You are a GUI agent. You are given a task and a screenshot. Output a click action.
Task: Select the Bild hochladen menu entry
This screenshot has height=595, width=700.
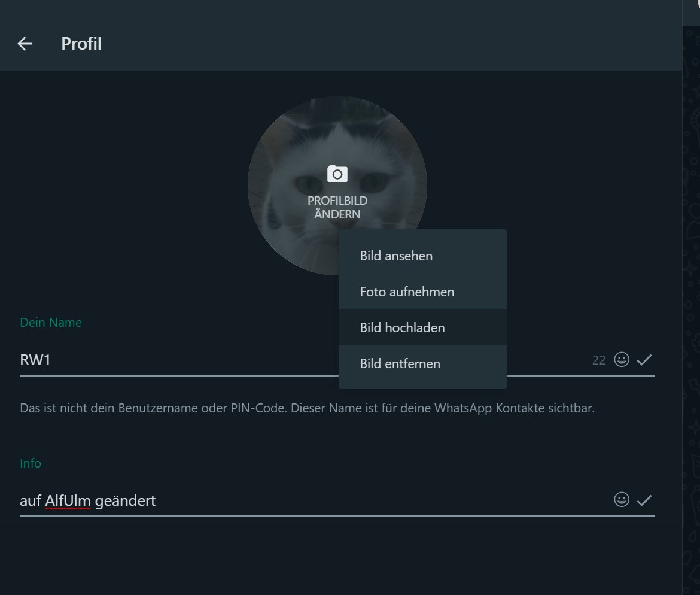pyautogui.click(x=422, y=327)
